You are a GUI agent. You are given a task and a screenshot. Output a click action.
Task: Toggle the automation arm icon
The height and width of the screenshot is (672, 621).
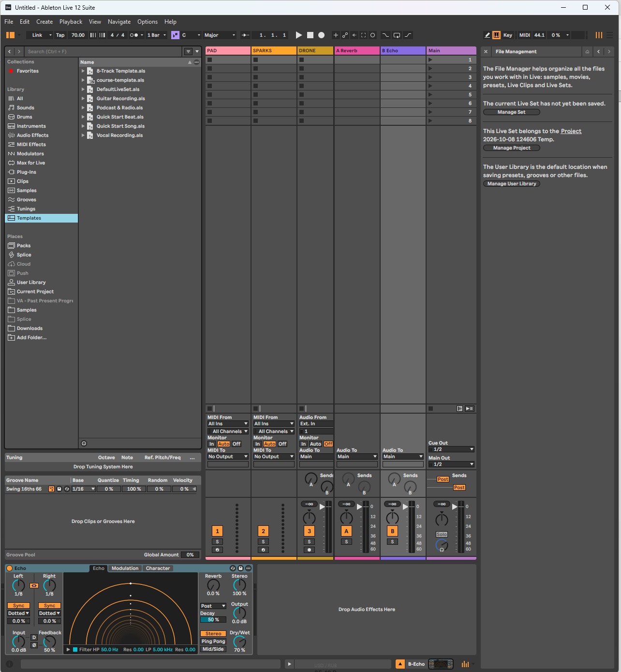click(x=345, y=35)
